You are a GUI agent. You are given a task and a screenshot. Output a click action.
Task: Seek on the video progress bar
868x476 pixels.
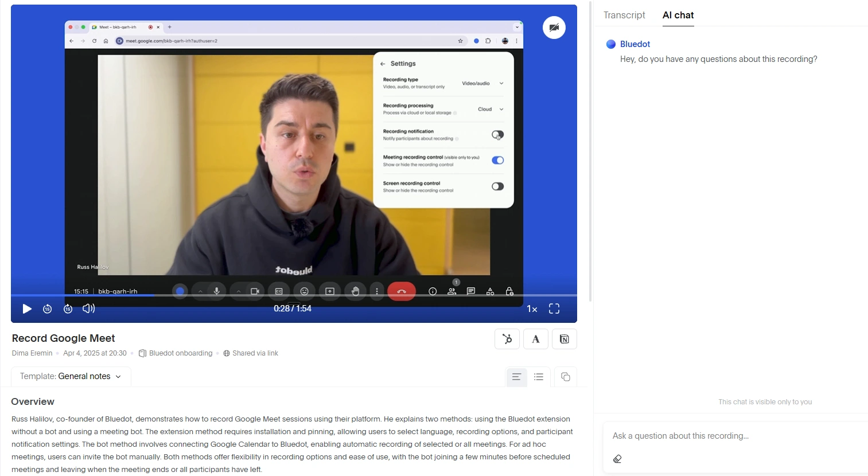pyautogui.click(x=294, y=295)
